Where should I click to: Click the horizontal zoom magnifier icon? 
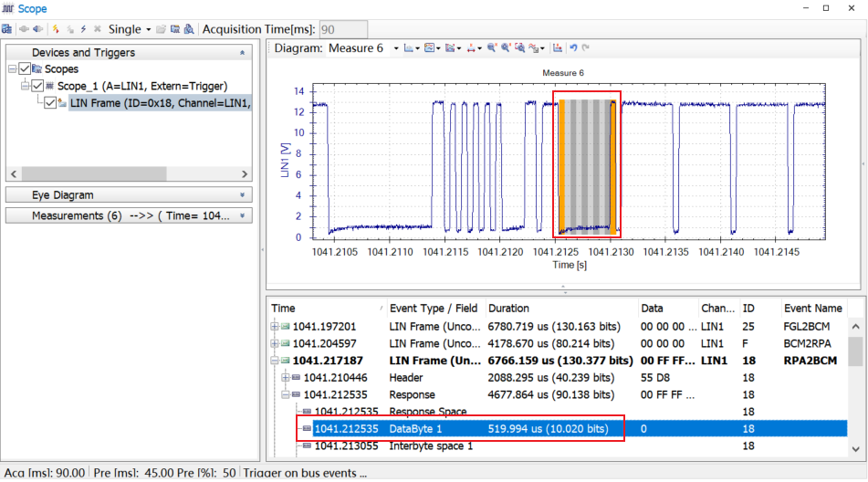[492, 48]
